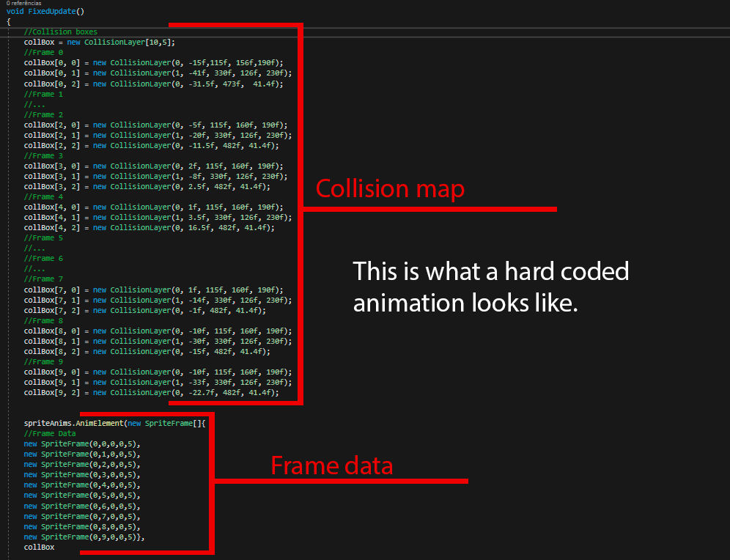Click line 'new SpriteFrame(0,0,0,0,5),'
This screenshot has height=560, width=730.
(x=82, y=443)
